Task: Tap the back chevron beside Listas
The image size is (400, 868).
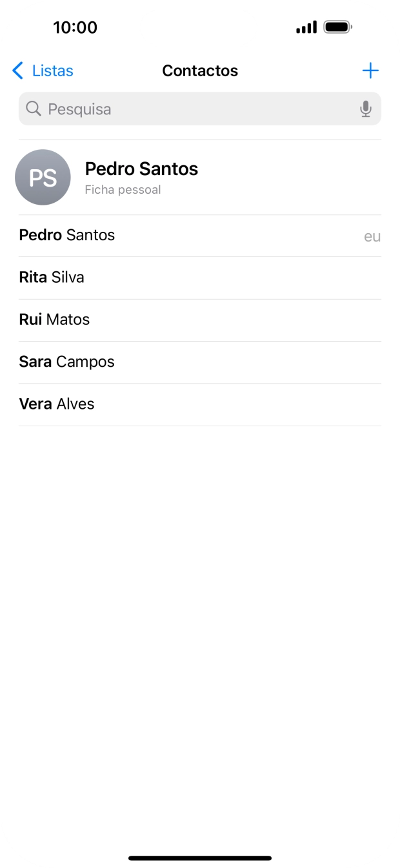Action: pyautogui.click(x=18, y=70)
